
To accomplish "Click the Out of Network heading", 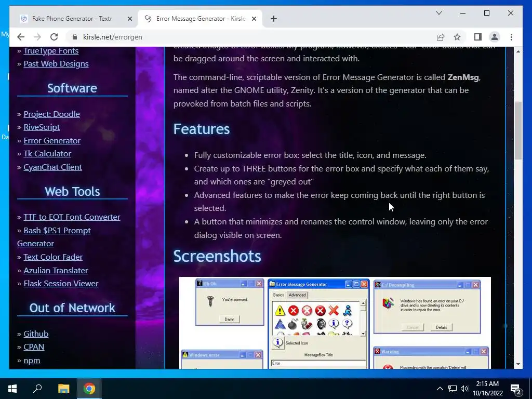I will (72, 308).
